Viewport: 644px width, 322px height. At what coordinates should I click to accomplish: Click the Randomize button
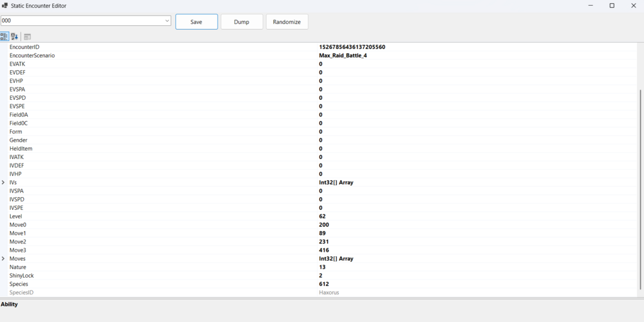tap(287, 22)
